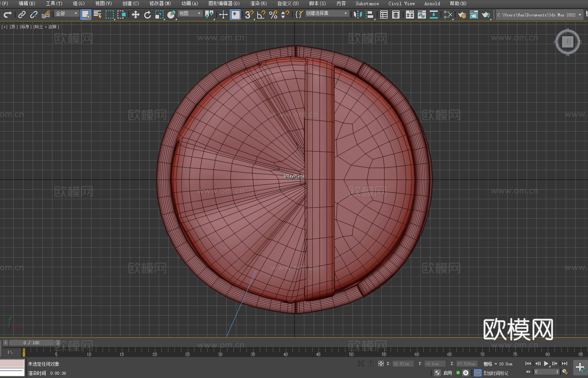Toggle the 3D Snaps button
588x378 pixels.
249,14
